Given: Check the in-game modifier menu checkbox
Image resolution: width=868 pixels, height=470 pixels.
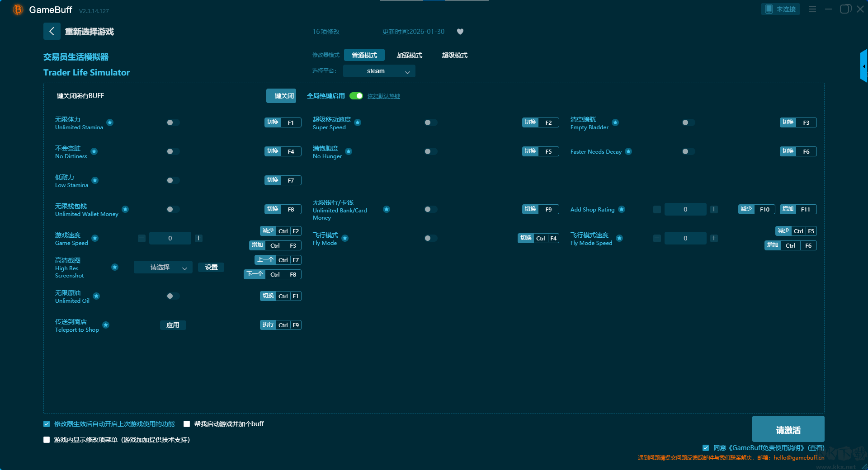Looking at the screenshot, I should coord(47,440).
